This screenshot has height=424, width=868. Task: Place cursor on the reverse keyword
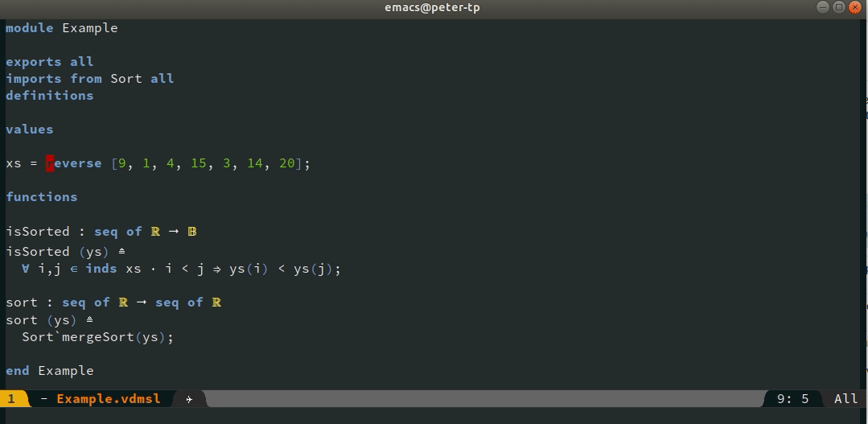pyautogui.click(x=74, y=163)
